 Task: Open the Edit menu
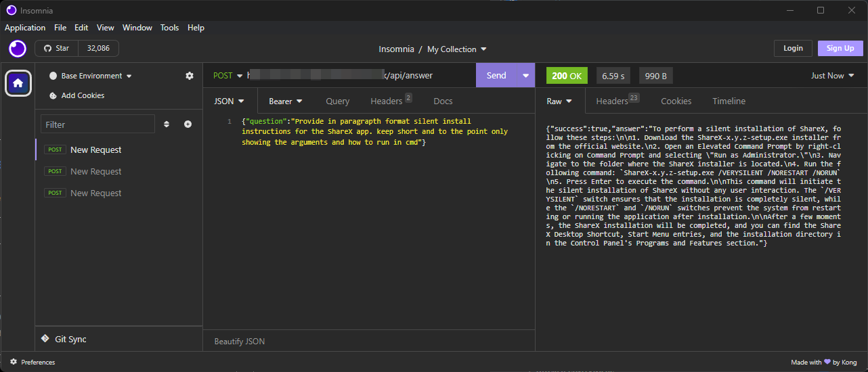tap(81, 28)
